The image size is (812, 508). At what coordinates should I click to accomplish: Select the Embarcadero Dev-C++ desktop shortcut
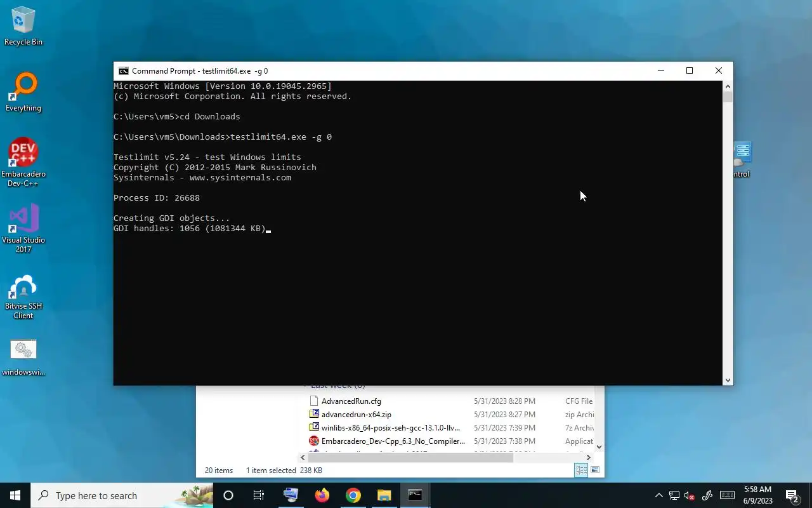pyautogui.click(x=23, y=163)
